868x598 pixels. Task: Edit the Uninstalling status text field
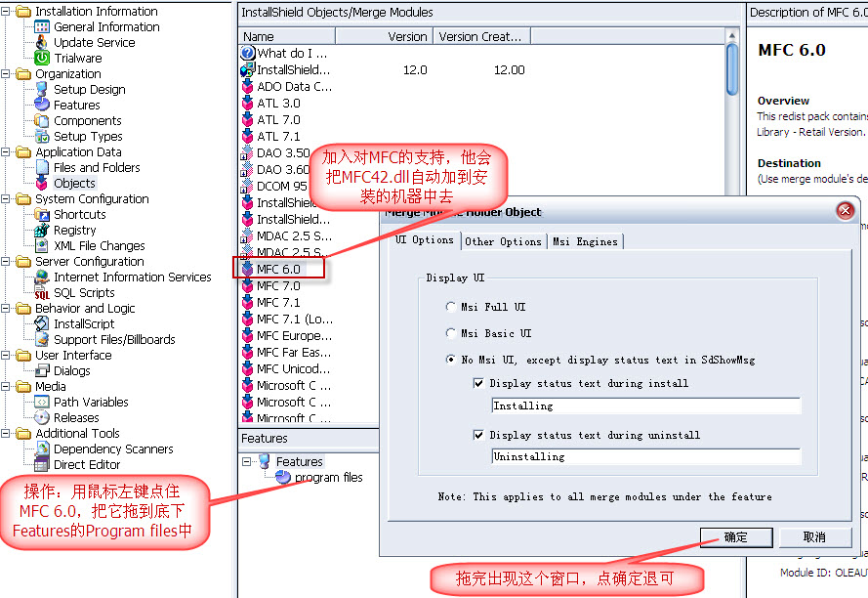646,456
